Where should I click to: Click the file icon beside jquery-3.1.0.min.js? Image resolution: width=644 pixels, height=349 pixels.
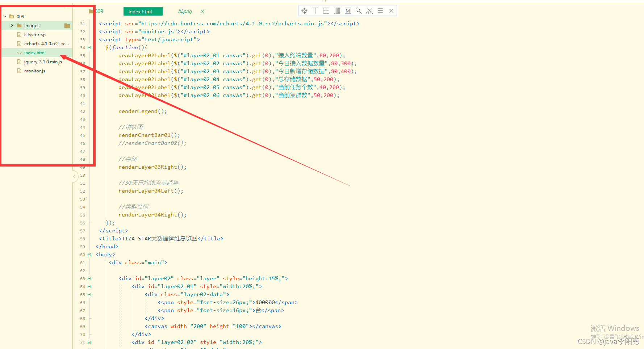19,62
